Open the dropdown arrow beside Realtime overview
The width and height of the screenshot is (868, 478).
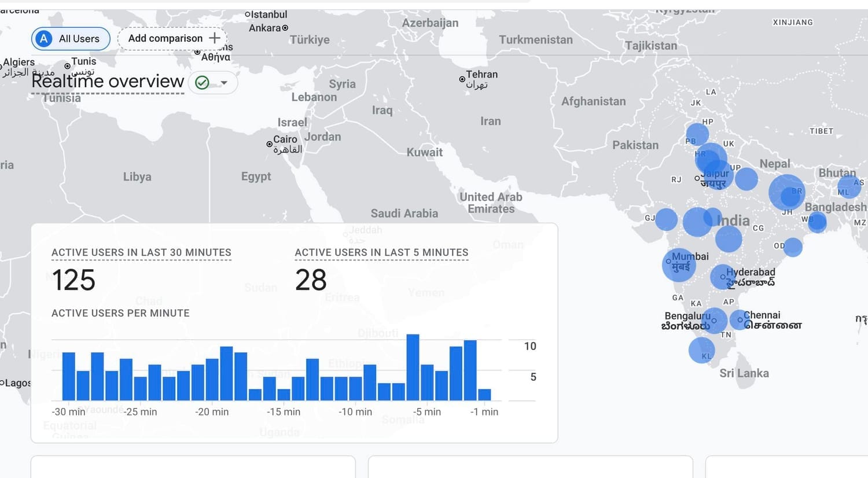pyautogui.click(x=224, y=83)
